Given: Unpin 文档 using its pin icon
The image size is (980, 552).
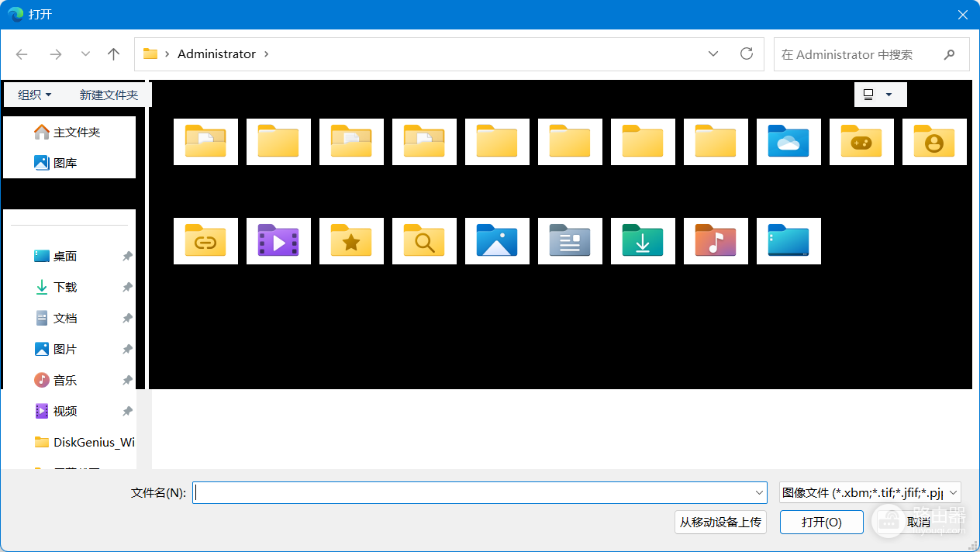Looking at the screenshot, I should tap(127, 319).
